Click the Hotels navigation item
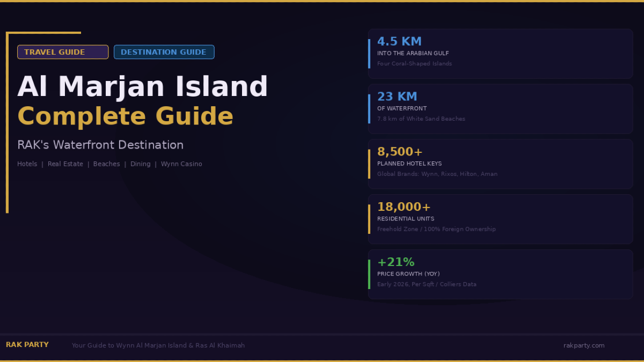 (x=27, y=164)
